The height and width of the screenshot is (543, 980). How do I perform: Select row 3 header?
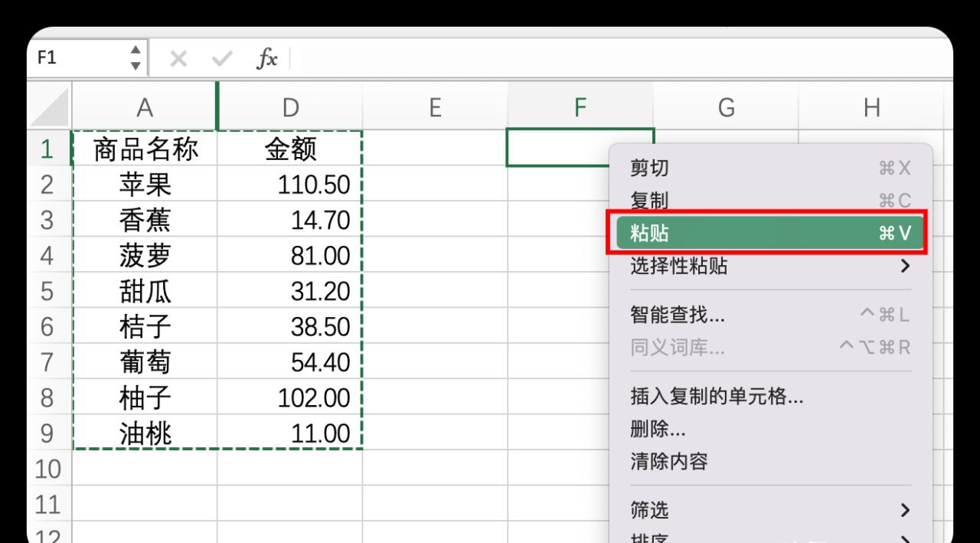pyautogui.click(x=47, y=220)
